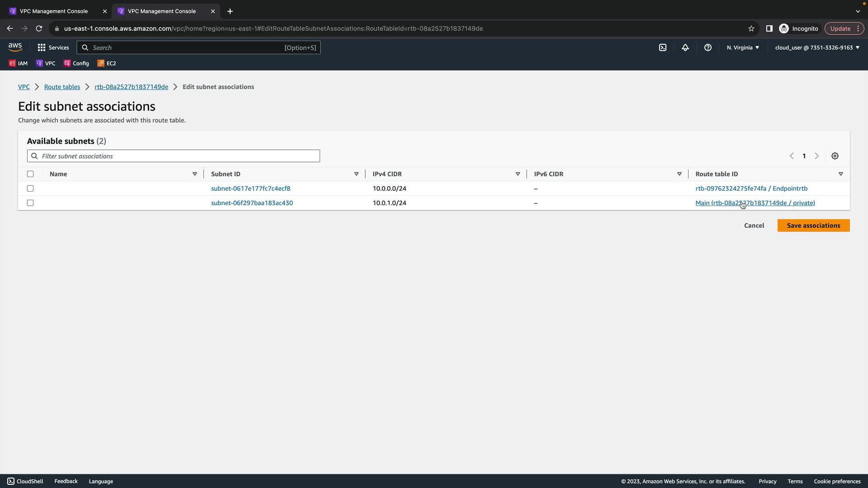The width and height of the screenshot is (868, 488).
Task: Click the AWS logo home icon
Action: point(15,47)
